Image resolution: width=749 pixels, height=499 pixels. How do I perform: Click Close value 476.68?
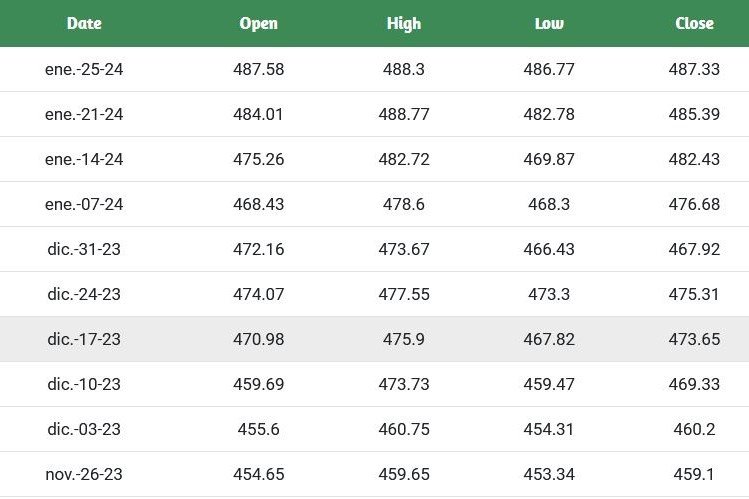point(694,204)
